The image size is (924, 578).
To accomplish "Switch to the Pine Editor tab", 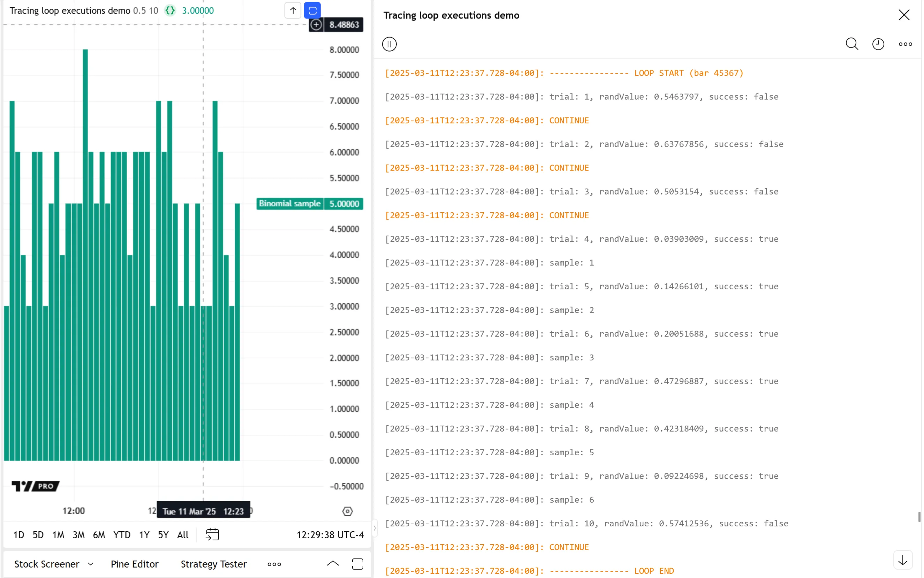I will click(x=135, y=564).
